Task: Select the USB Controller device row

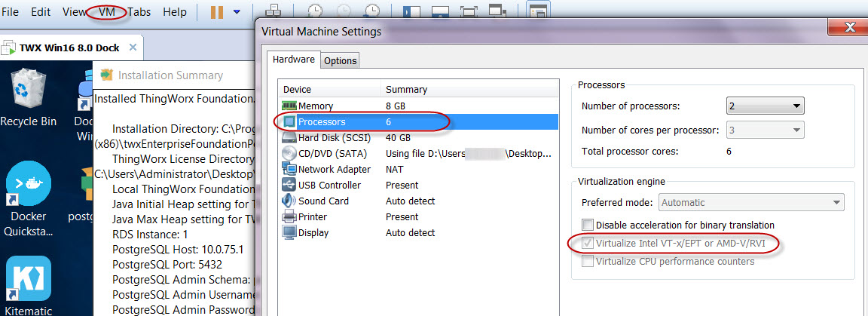Action: pyautogui.click(x=418, y=186)
